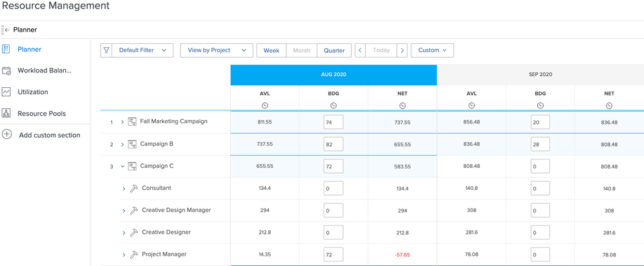Click the plus icon to add custom section
Viewport: 644px width, 266px height.
click(x=6, y=135)
